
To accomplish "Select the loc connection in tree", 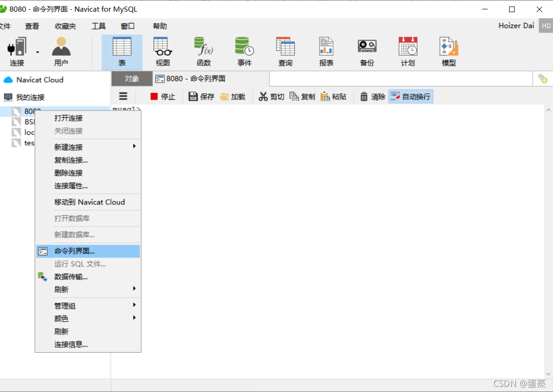I will (22, 132).
